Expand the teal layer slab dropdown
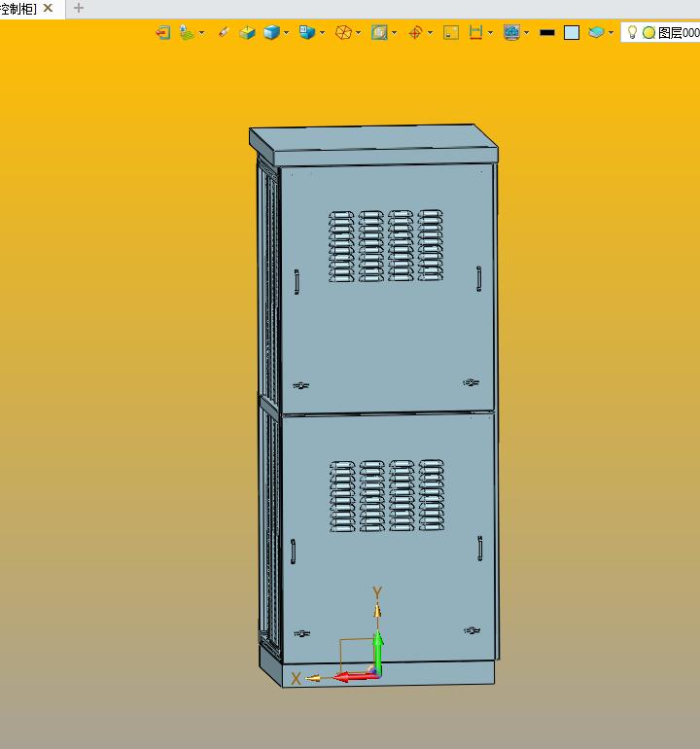The image size is (700, 749). tap(612, 33)
